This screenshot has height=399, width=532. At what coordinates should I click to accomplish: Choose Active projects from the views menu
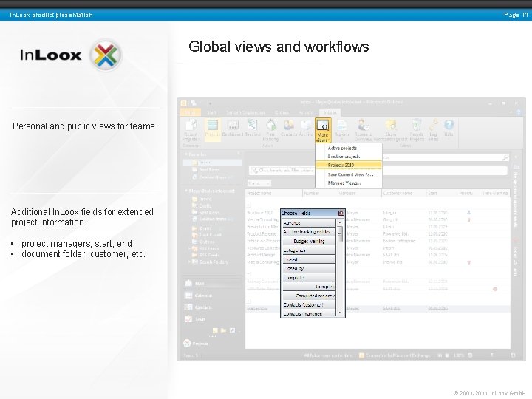tap(349, 149)
